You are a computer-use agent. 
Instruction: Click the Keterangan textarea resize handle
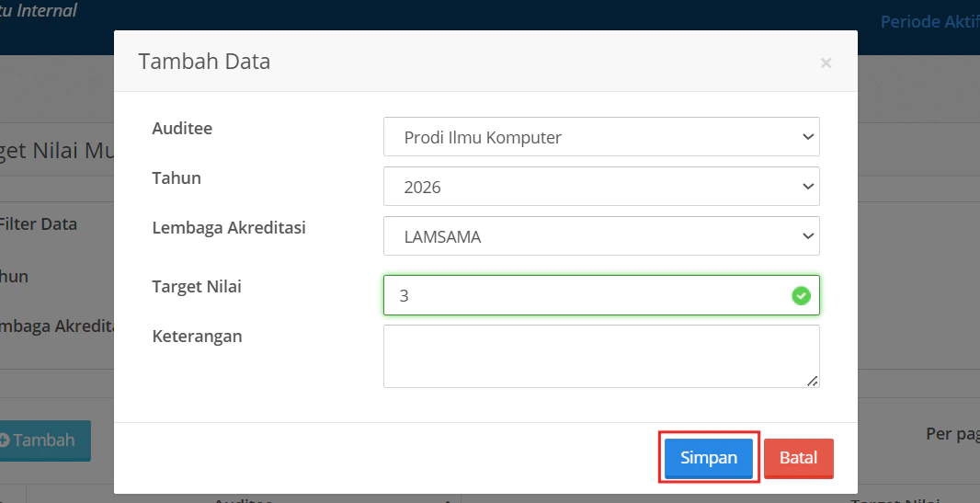click(x=812, y=381)
